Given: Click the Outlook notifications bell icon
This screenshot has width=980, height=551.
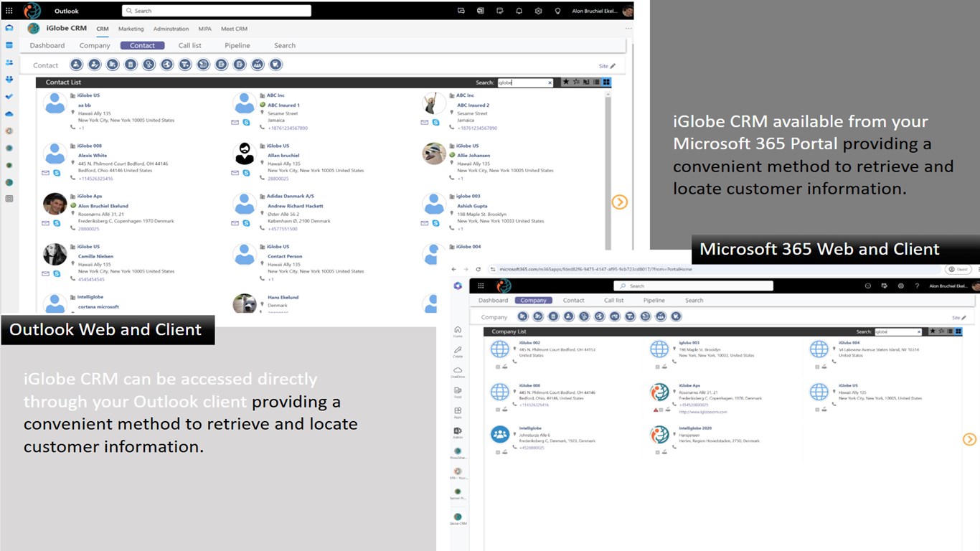Looking at the screenshot, I should [x=519, y=11].
